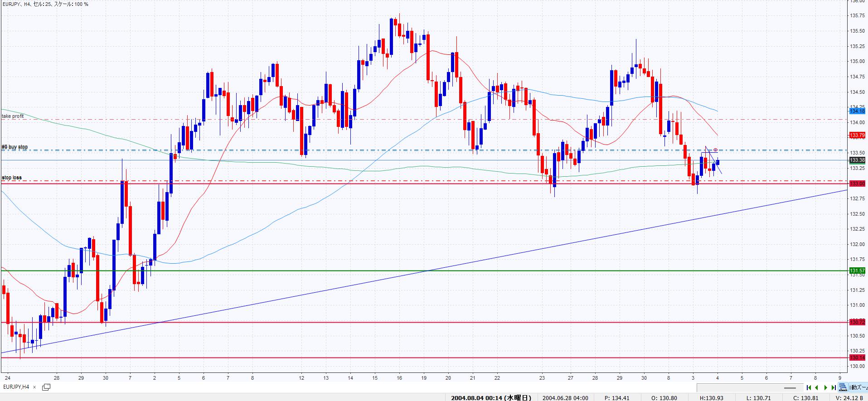Select the take profit line label
The image size is (868, 401).
[x=13, y=116]
